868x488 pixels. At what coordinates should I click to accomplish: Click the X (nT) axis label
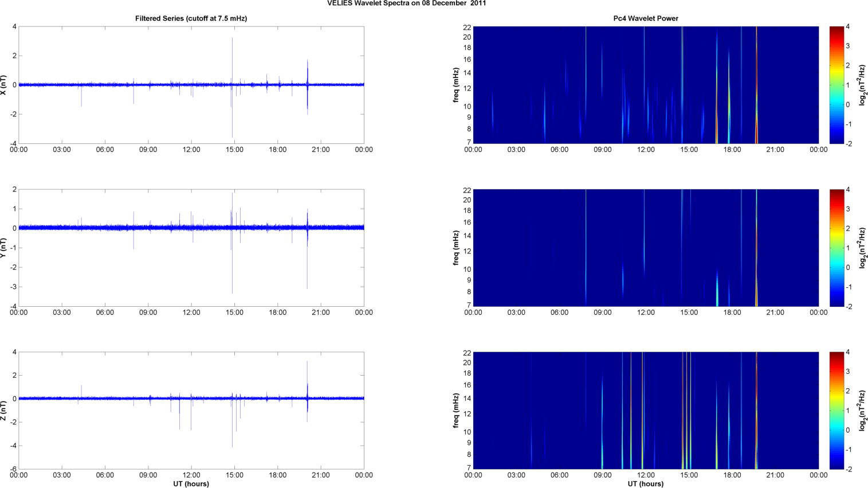[4, 85]
